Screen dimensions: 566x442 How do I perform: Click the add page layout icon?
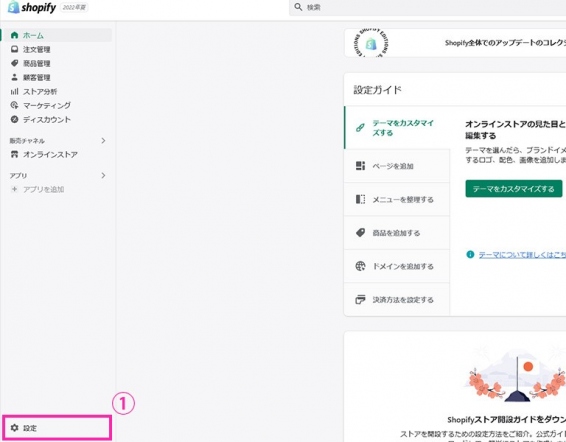[360, 166]
